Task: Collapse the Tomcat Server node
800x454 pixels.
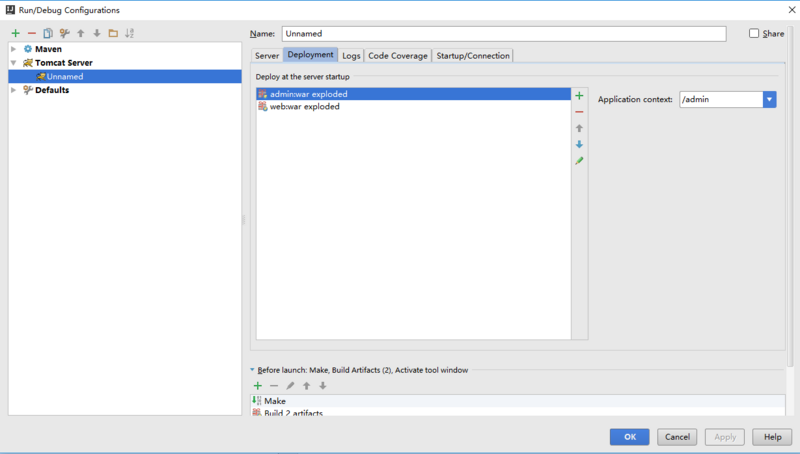Action: pyautogui.click(x=14, y=63)
